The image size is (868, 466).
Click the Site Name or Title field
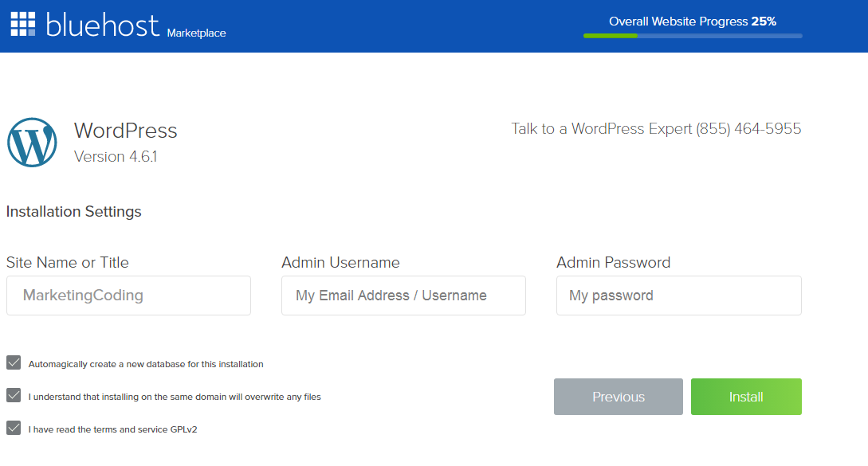tap(128, 296)
